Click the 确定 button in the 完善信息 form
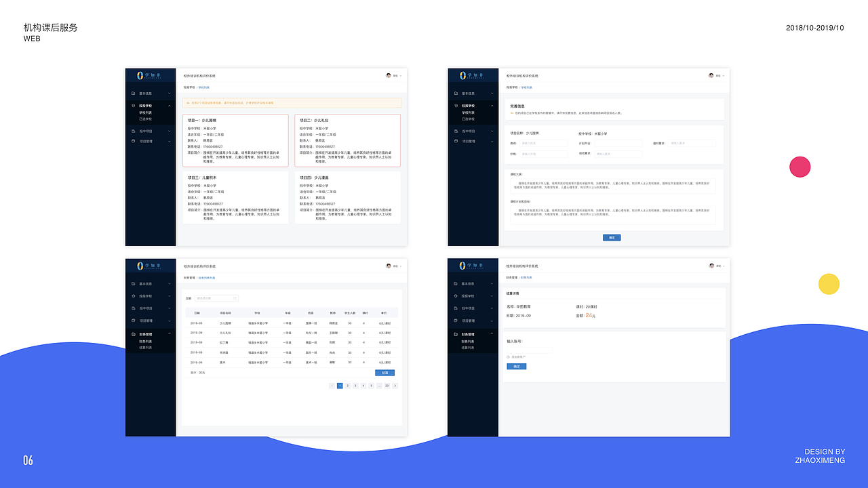868x488 pixels. [612, 238]
